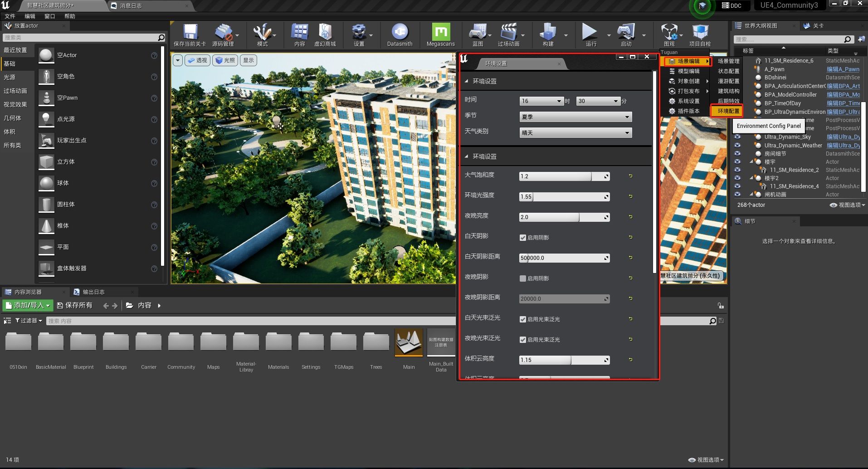The width and height of the screenshot is (868, 469).
Task: Click the Datasmith toolbar icon
Action: pos(400,35)
